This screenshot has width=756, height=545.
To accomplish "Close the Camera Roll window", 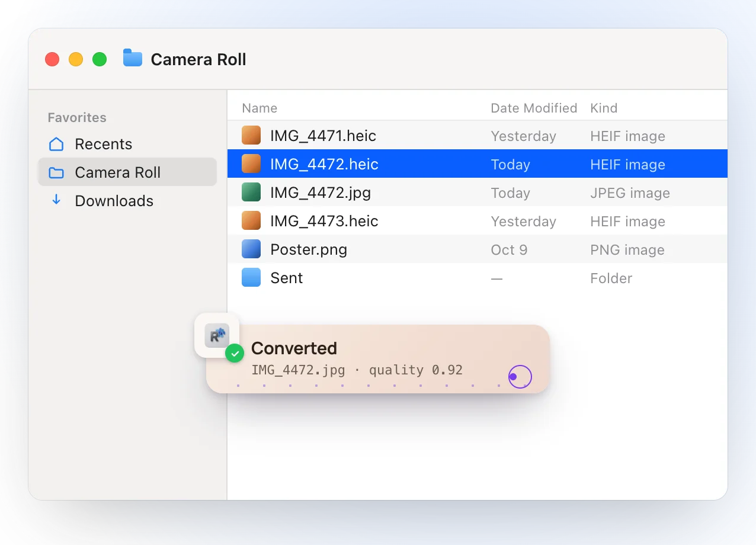I will click(x=52, y=59).
